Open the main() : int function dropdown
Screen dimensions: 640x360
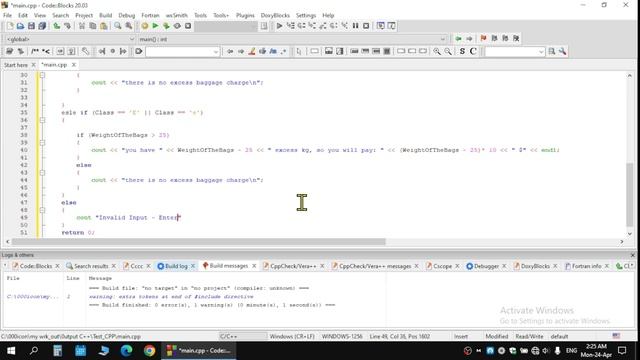(443, 39)
